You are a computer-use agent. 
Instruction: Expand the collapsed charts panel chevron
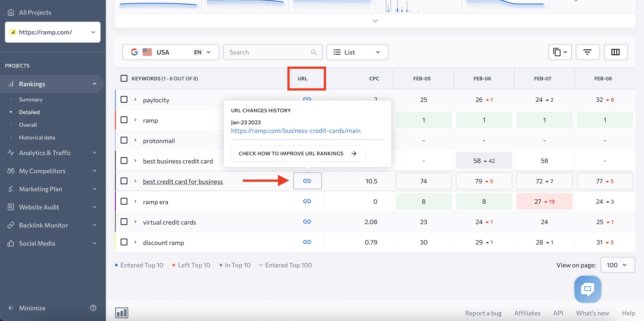click(x=375, y=21)
